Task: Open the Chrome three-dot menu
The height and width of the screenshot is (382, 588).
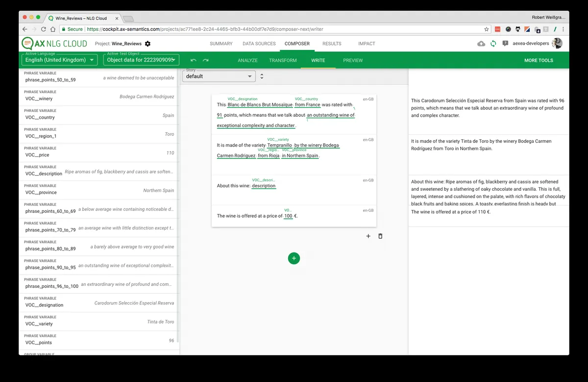Action: click(563, 29)
